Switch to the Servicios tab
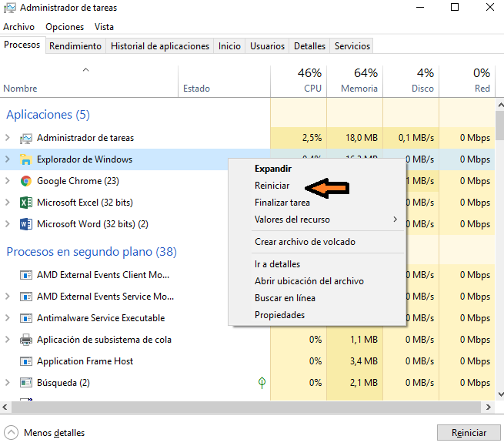 coord(352,46)
